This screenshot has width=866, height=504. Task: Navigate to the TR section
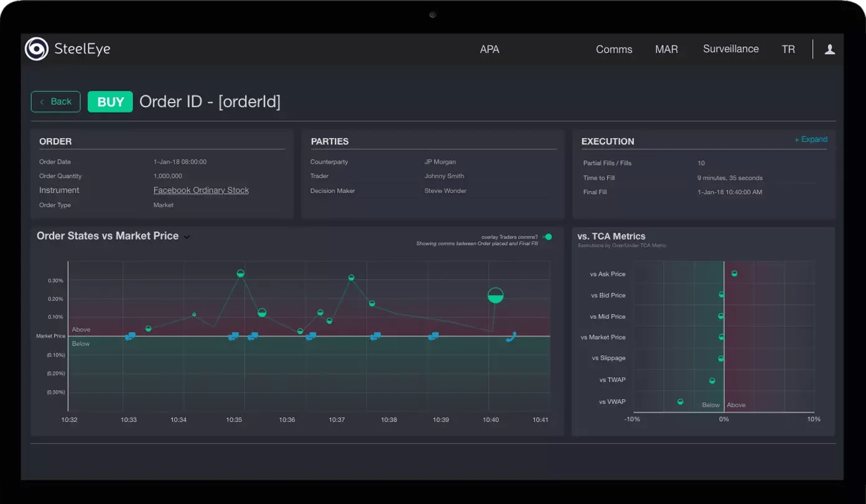[788, 50]
